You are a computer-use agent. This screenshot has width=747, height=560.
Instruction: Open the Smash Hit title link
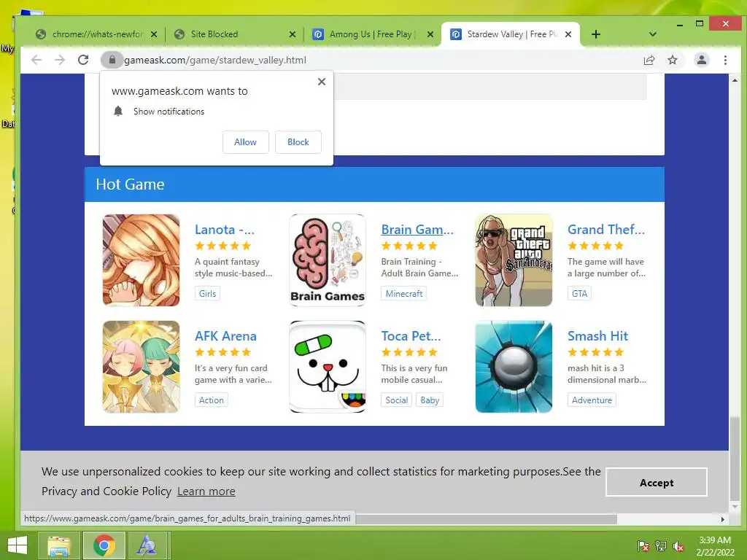pos(597,335)
